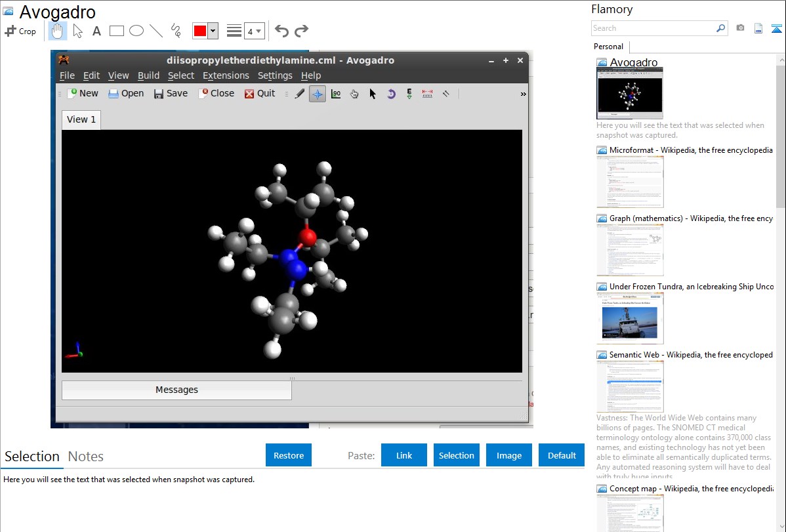Viewport: 786px width, 532px height.
Task: Pick the straight line tool
Action: pos(156,31)
